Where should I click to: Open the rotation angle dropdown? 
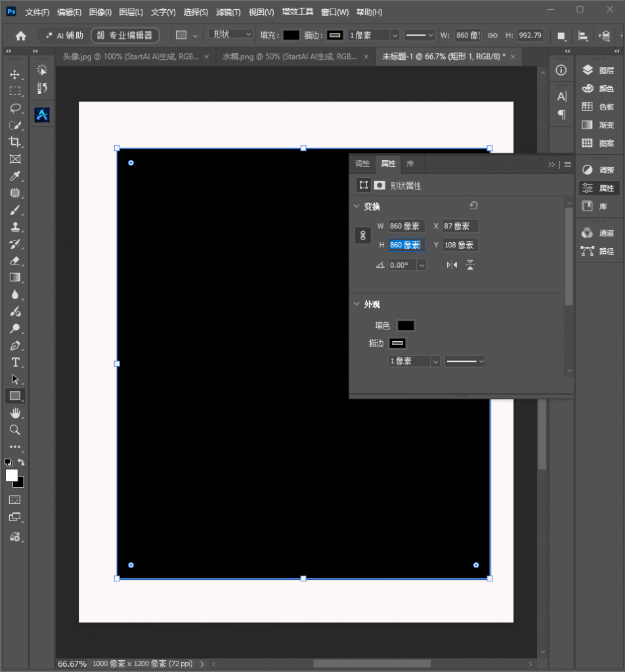(422, 265)
